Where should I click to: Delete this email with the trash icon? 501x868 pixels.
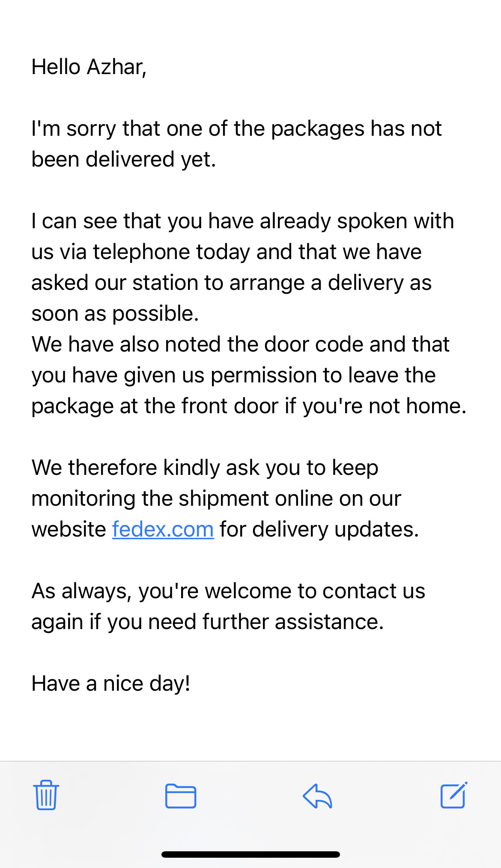46,795
